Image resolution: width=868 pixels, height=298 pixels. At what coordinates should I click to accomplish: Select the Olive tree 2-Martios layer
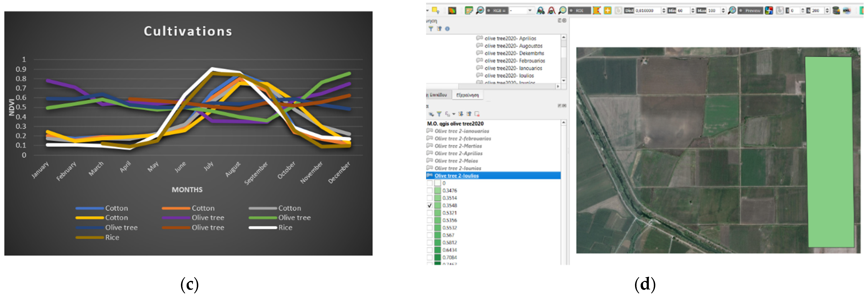coord(458,146)
